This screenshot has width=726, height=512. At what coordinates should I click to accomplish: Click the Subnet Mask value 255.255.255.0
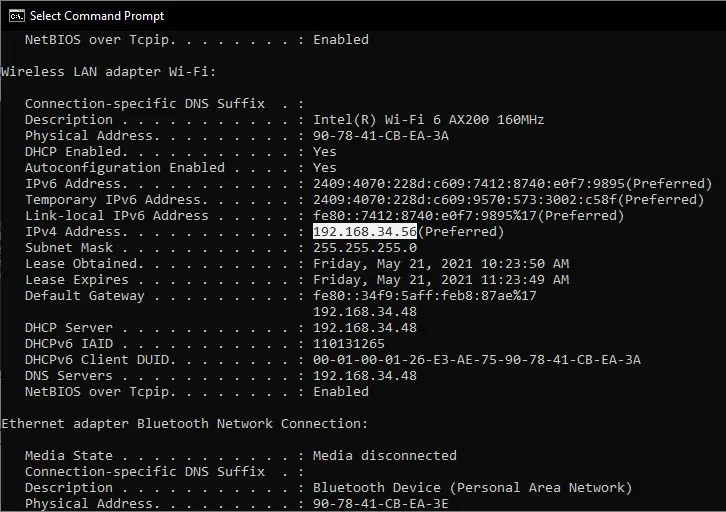point(365,248)
